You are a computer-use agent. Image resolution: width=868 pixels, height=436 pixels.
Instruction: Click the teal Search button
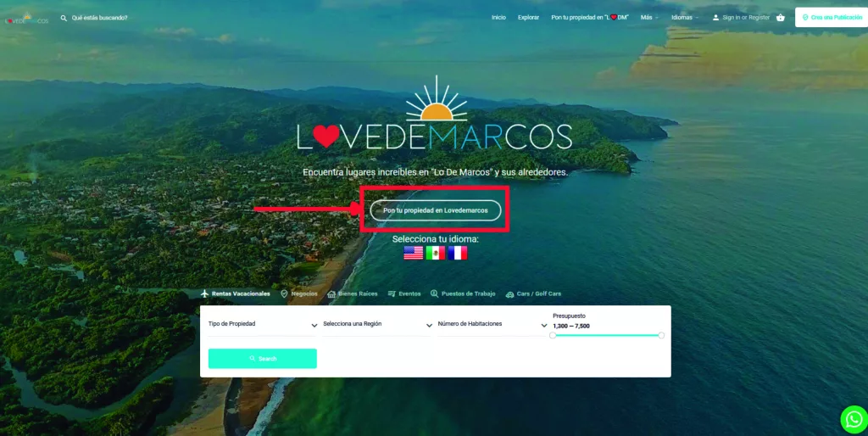tap(263, 359)
